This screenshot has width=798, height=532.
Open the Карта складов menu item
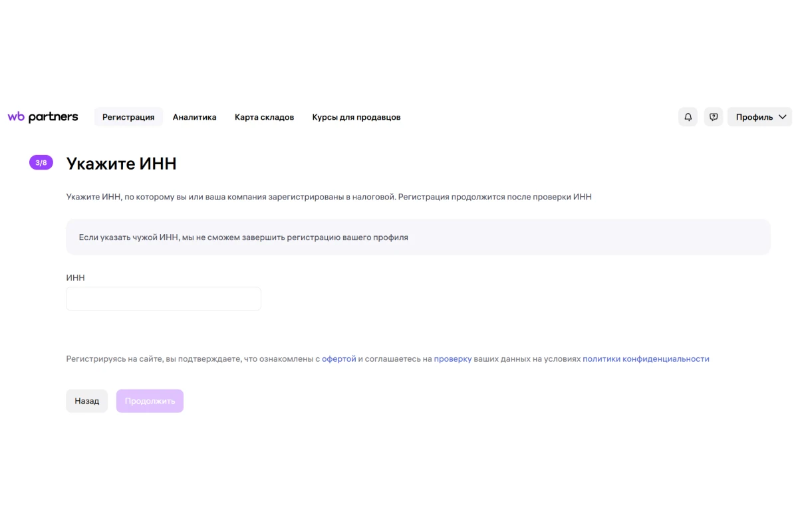264,117
